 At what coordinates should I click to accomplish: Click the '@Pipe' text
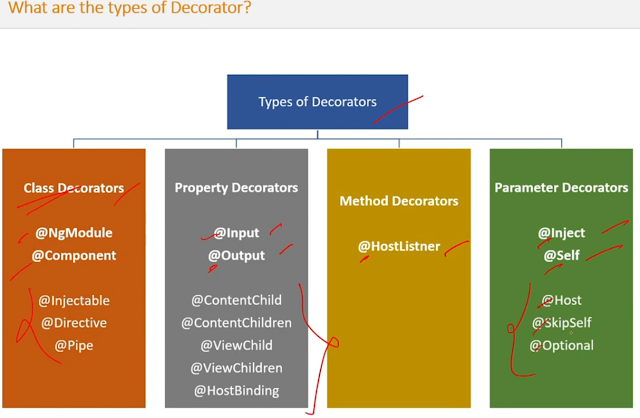[x=74, y=346]
